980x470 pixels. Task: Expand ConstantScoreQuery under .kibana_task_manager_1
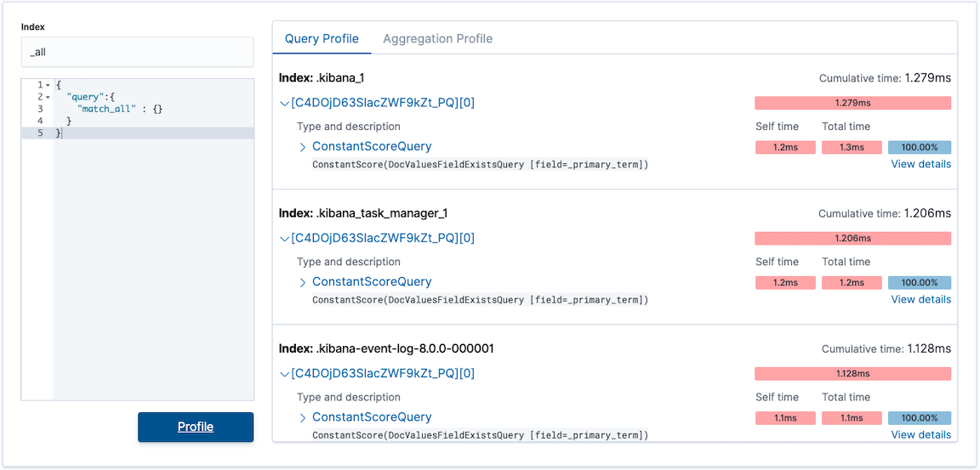point(303,282)
